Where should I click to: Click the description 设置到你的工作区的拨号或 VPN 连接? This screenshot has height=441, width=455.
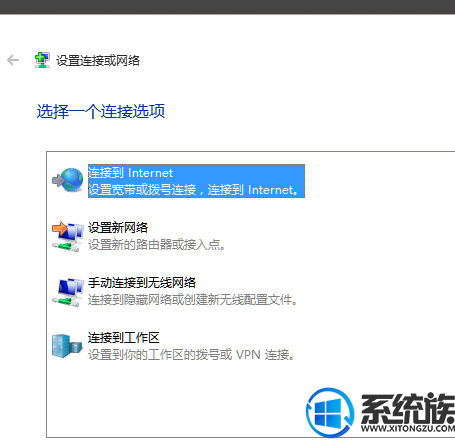tap(191, 354)
